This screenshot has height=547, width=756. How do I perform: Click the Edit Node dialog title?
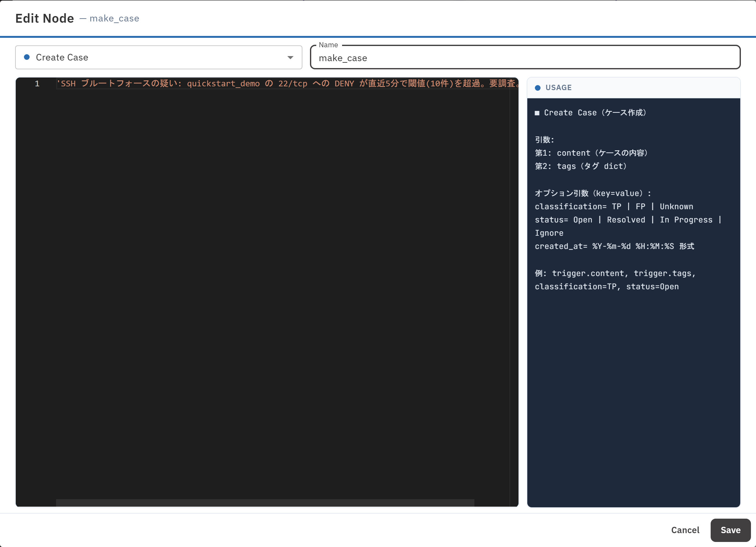pos(45,18)
